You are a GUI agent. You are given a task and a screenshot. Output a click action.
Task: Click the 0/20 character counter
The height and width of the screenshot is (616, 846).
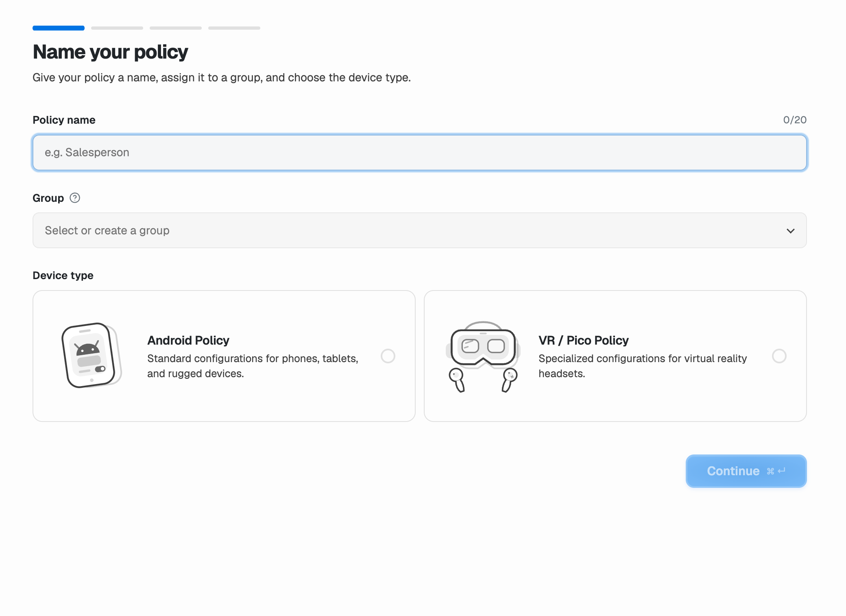point(795,120)
